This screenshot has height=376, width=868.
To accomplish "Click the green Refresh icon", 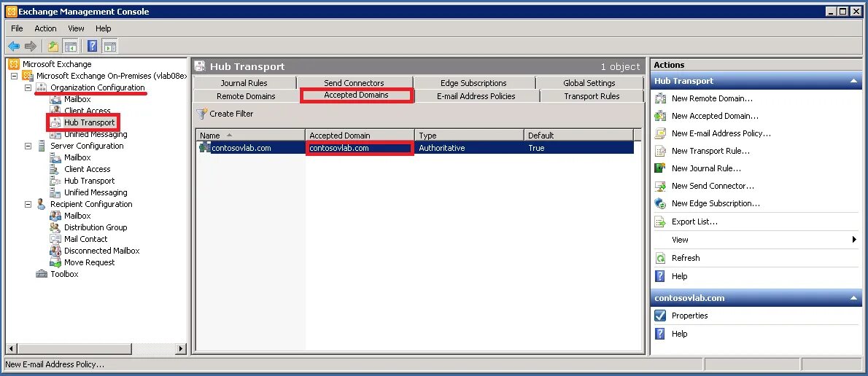I will click(x=660, y=258).
